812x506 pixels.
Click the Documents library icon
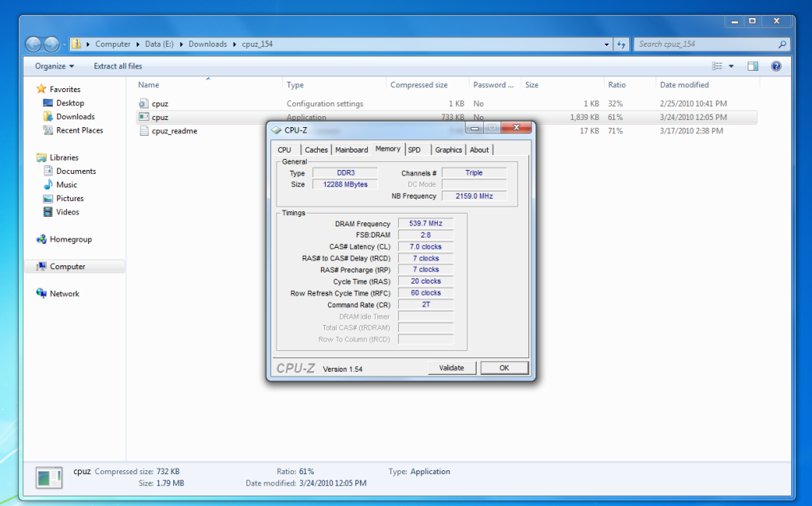tap(48, 171)
